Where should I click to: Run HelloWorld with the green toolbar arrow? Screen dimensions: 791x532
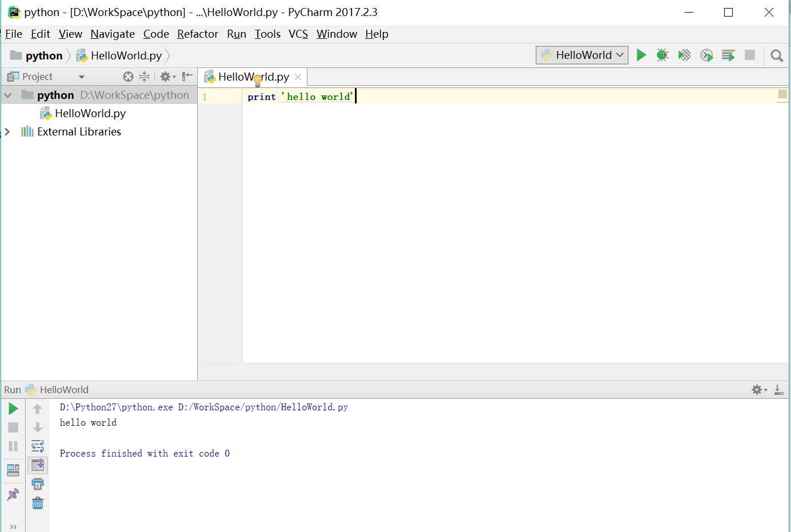click(641, 55)
